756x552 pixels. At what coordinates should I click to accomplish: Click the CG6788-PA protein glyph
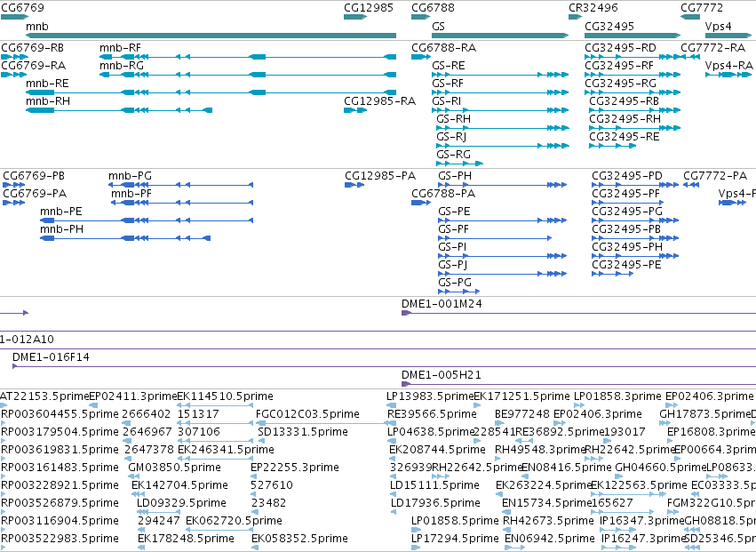pyautogui.click(x=420, y=203)
